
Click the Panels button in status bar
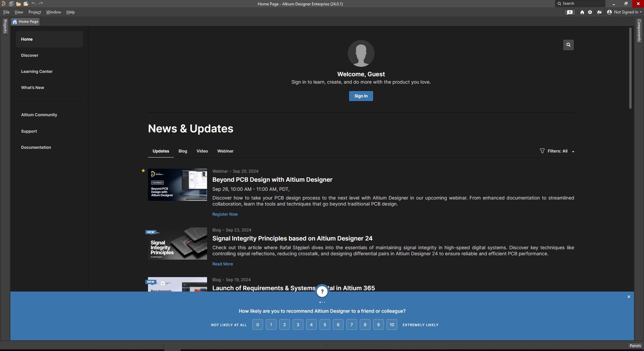click(x=635, y=346)
